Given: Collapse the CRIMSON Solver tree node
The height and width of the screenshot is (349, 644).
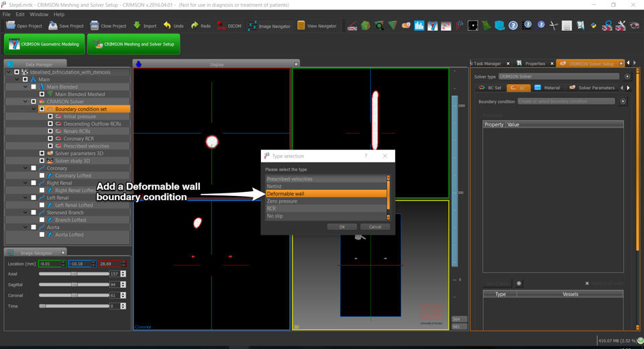Looking at the screenshot, I should [x=25, y=101].
